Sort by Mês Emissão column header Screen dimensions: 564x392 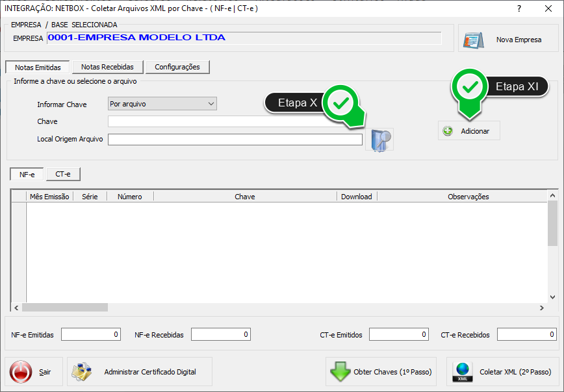(49, 197)
